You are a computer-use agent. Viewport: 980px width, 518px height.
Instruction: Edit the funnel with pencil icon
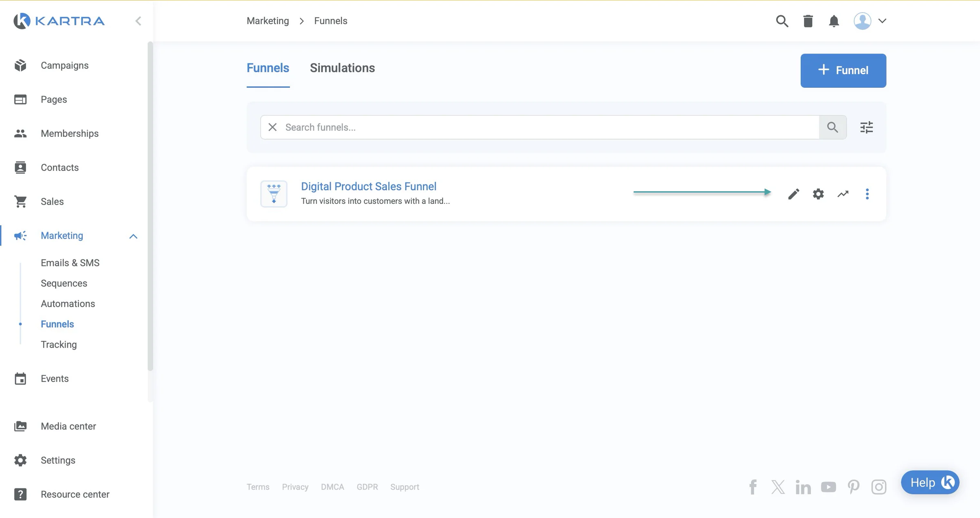click(x=793, y=194)
